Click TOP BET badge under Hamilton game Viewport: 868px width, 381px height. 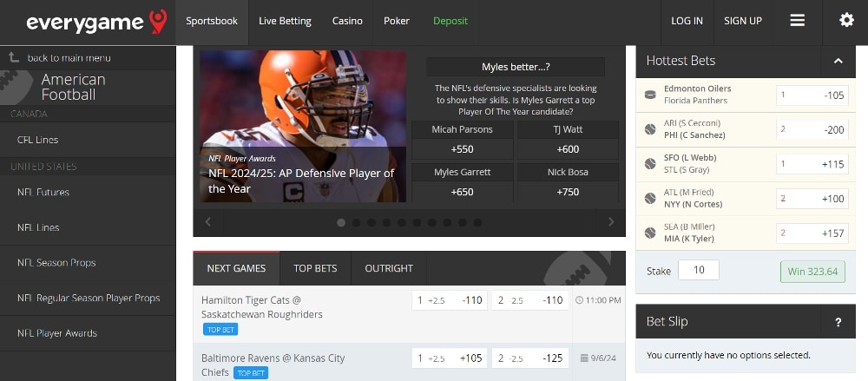[220, 330]
